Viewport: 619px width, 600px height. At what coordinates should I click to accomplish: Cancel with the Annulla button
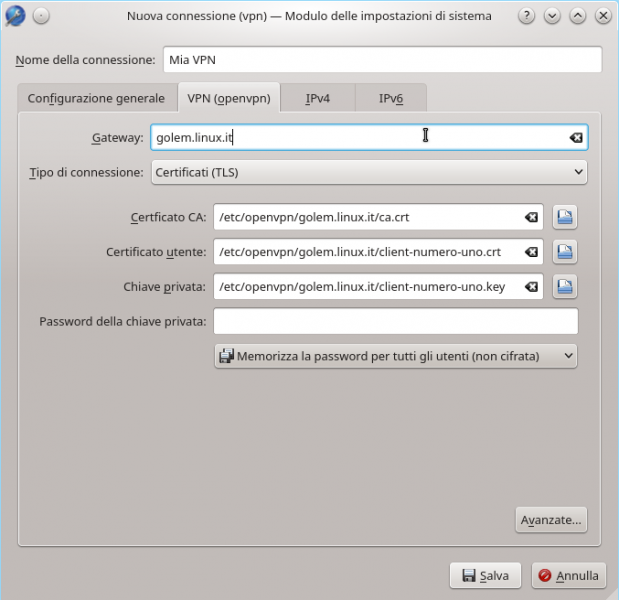[568, 576]
